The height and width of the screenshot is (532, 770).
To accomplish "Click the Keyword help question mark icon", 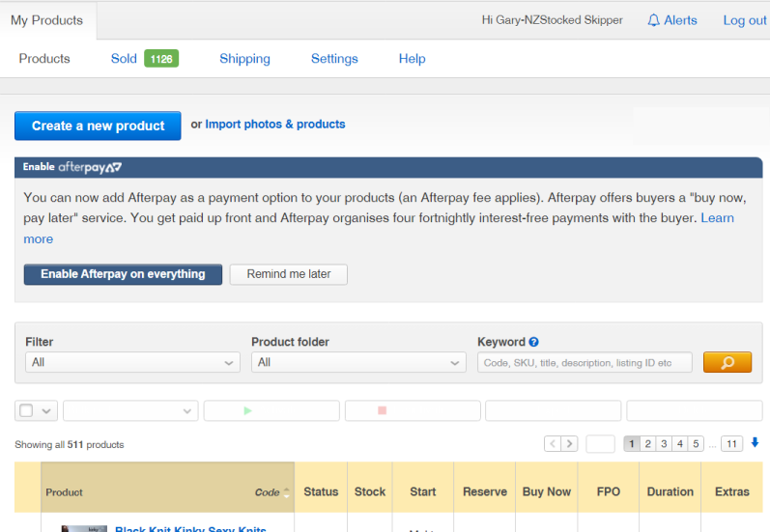I will [x=534, y=342].
